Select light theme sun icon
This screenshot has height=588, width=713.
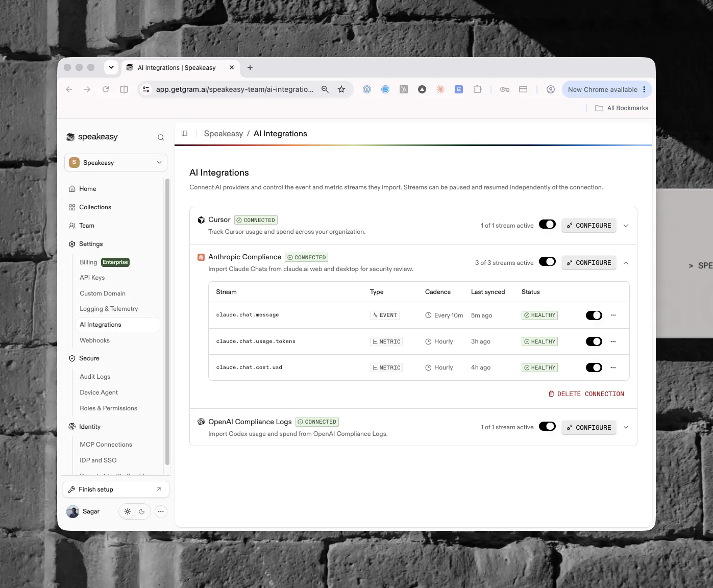[x=128, y=511]
